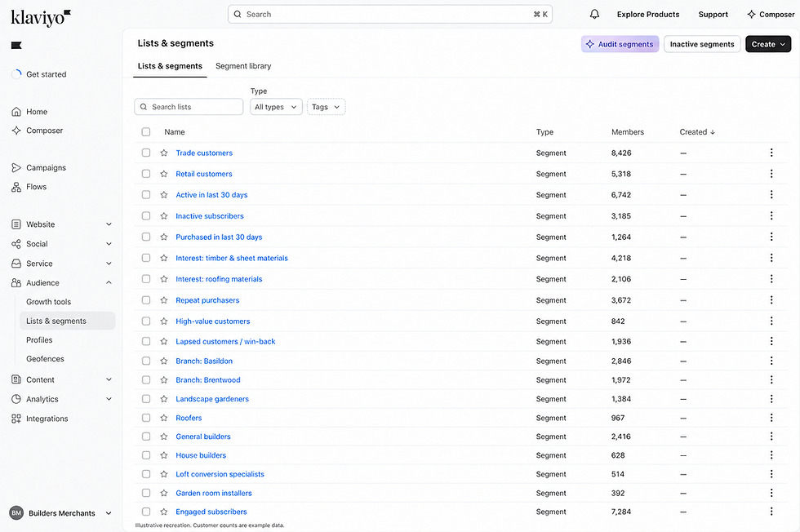800x532 pixels.
Task: Check the select-all checkbox in table header
Action: click(146, 132)
